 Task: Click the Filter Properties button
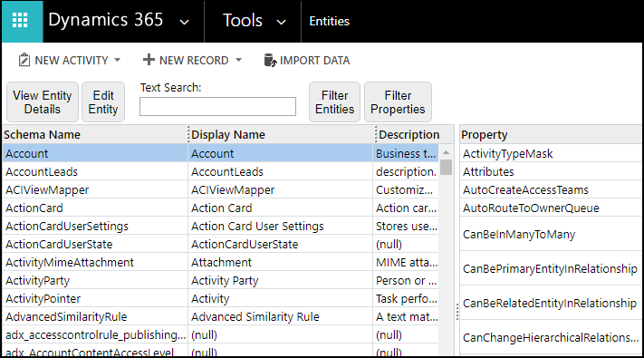coord(398,102)
